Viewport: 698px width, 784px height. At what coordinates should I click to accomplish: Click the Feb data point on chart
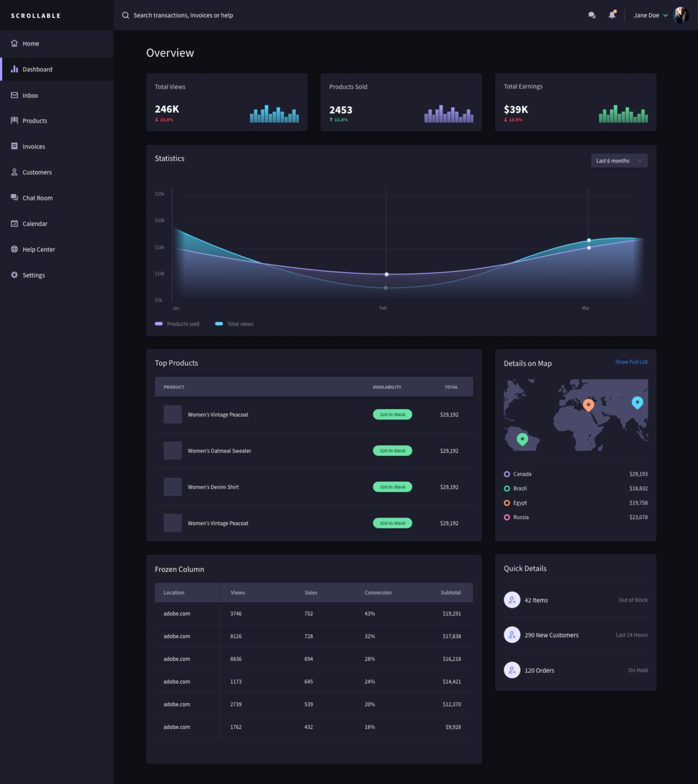[386, 275]
